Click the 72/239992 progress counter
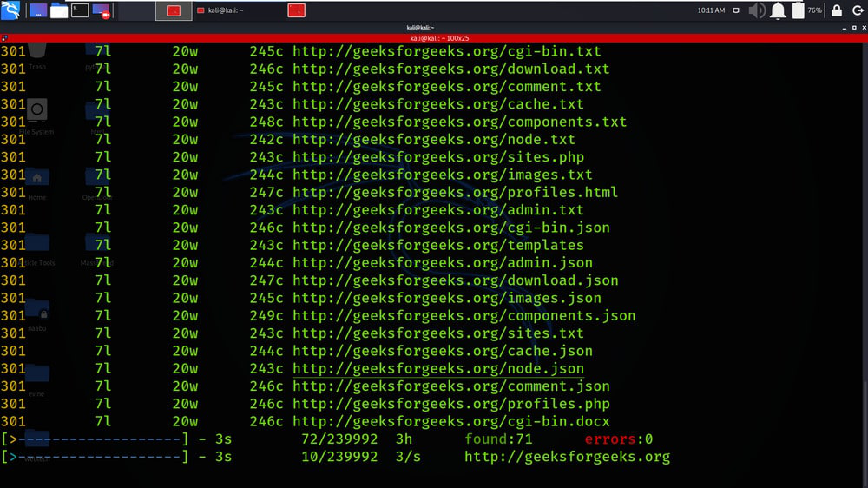 [x=339, y=439]
